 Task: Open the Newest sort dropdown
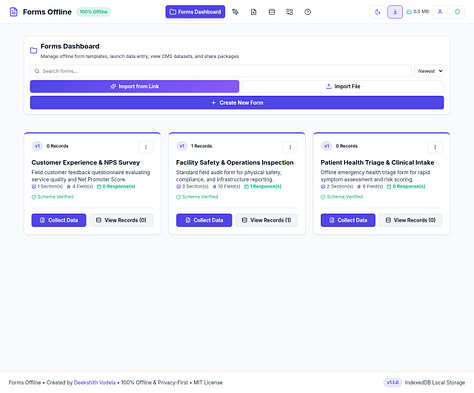coord(429,71)
